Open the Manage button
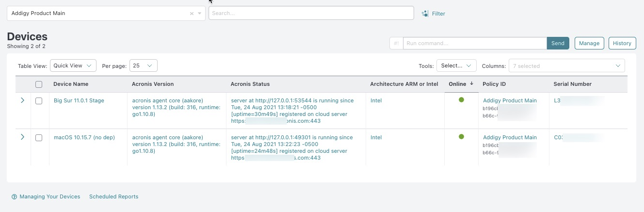This screenshot has width=644, height=212. (589, 43)
